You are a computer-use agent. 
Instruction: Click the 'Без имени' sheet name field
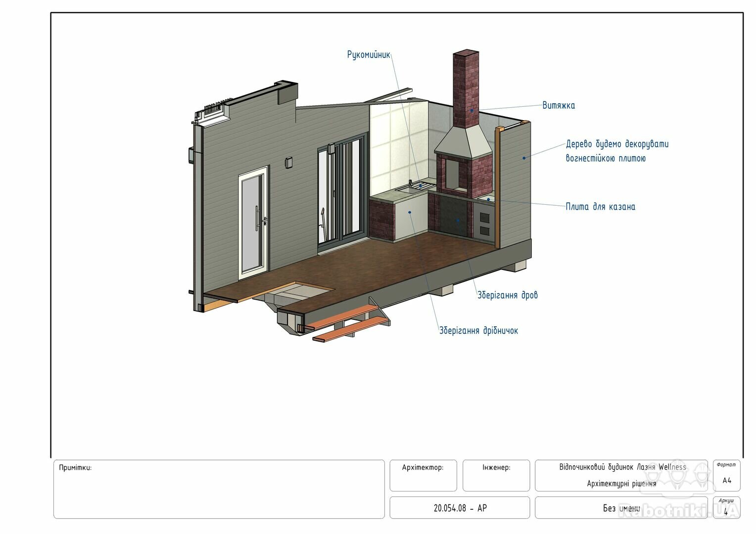click(x=621, y=508)
